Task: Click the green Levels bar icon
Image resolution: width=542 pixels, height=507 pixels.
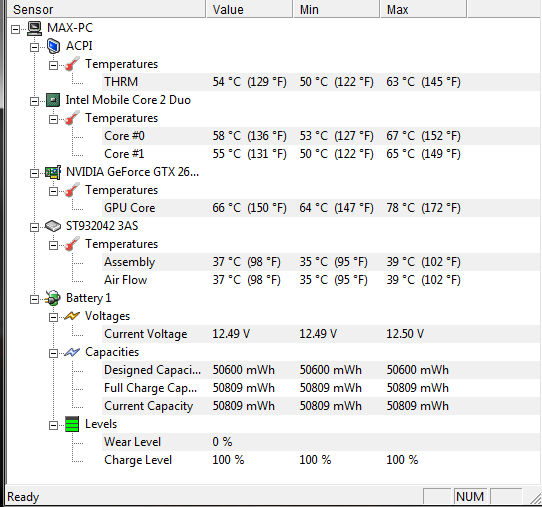Action: 72,424
